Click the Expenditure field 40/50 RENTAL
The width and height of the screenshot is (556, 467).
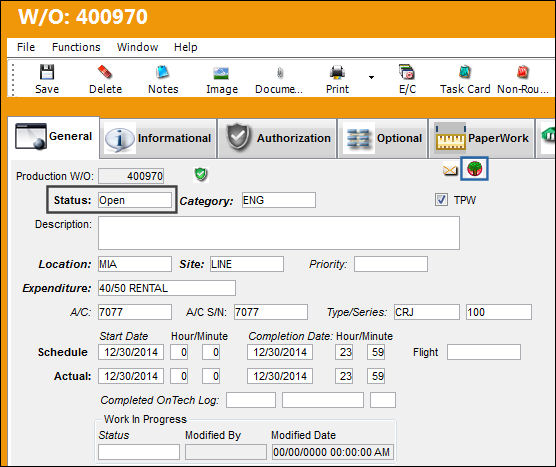click(167, 288)
